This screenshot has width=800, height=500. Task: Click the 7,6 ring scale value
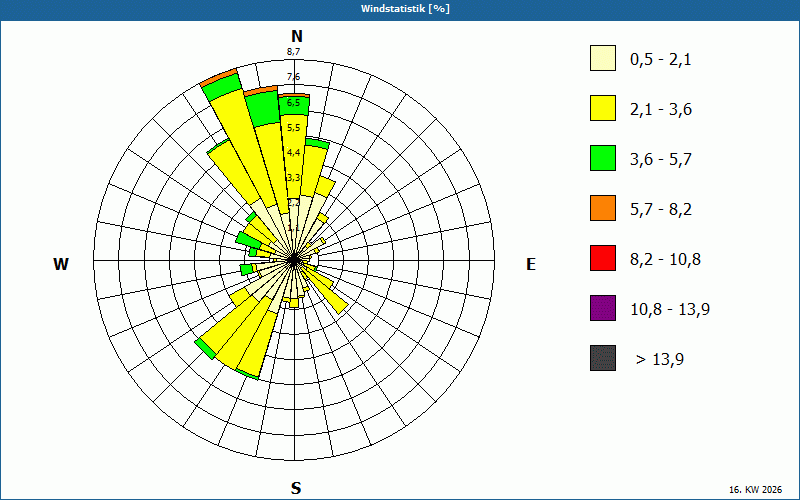(293, 77)
